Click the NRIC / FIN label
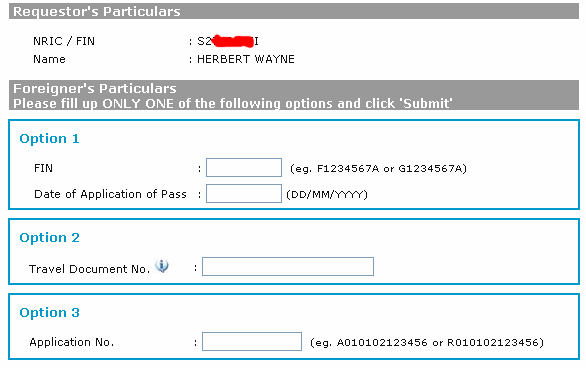 [64, 41]
